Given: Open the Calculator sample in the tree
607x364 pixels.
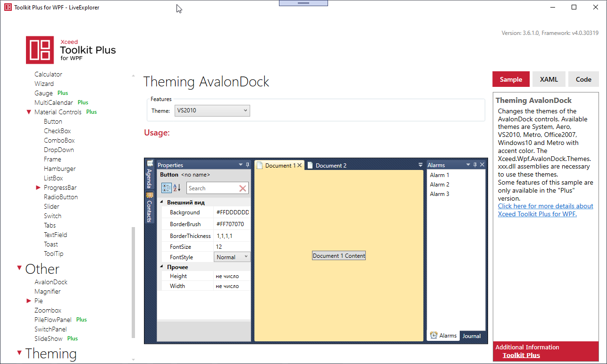Looking at the screenshot, I should pyautogui.click(x=48, y=74).
